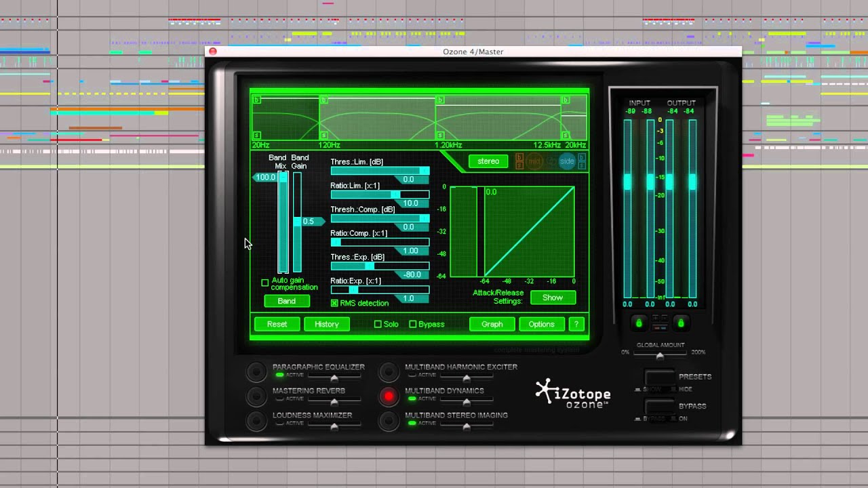Bypass band 4 via 'b' icon at 12.5kHz
This screenshot has height=488, width=868.
point(566,100)
